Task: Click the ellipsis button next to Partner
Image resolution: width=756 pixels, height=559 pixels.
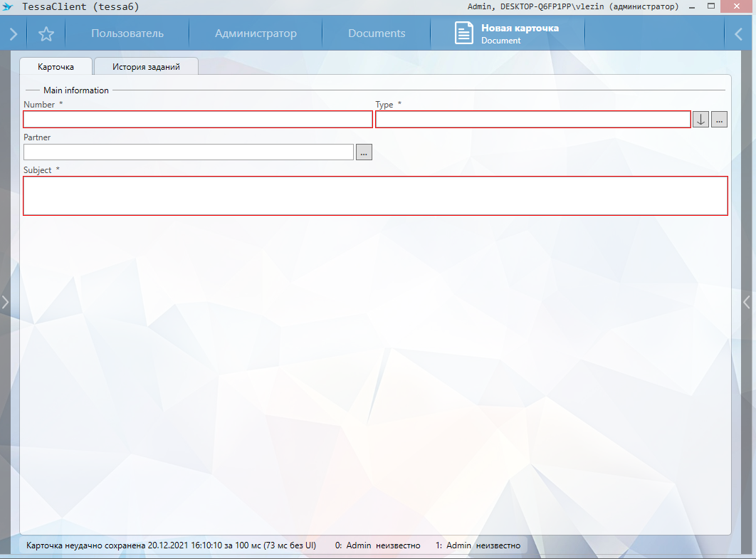Action: pos(364,152)
